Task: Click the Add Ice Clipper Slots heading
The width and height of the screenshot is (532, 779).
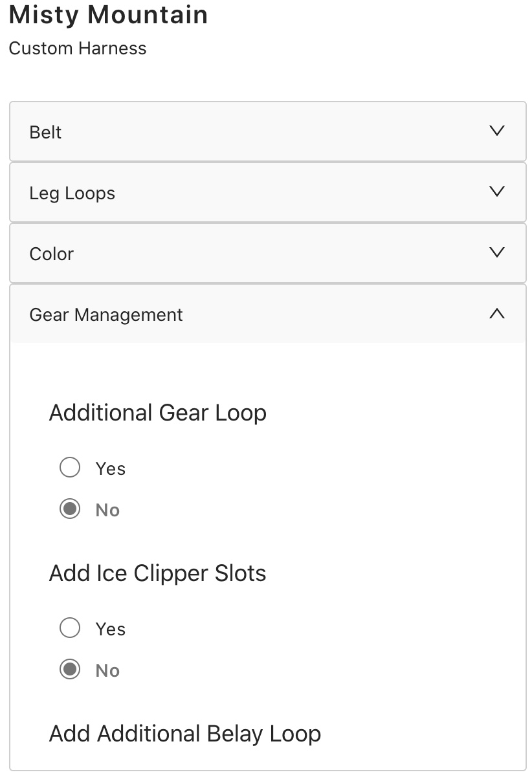Action: 158,573
